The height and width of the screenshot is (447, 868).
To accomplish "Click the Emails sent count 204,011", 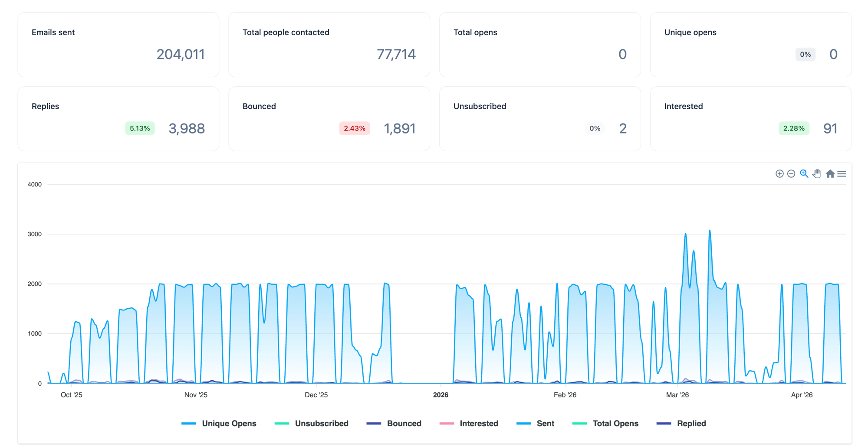I will [x=181, y=54].
